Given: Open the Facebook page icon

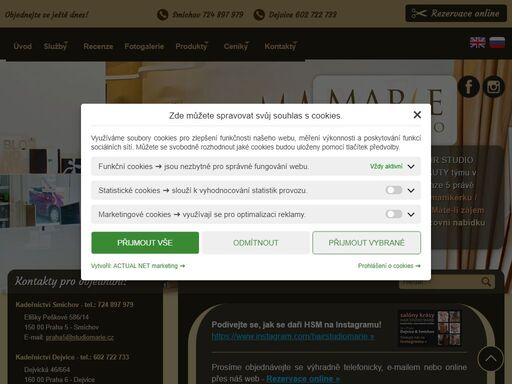Looking at the screenshot, I should [x=469, y=87].
